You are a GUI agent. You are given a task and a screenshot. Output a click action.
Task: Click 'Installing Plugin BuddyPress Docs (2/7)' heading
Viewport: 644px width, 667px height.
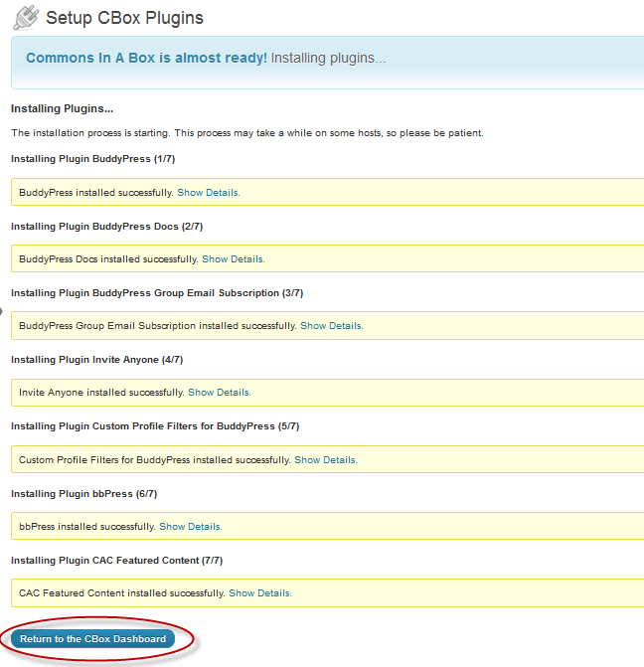tap(106, 227)
